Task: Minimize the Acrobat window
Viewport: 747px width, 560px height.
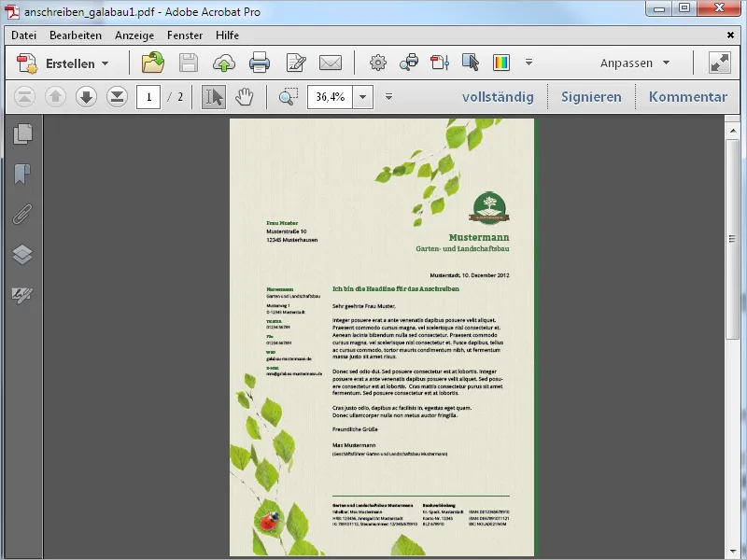Action: point(659,8)
